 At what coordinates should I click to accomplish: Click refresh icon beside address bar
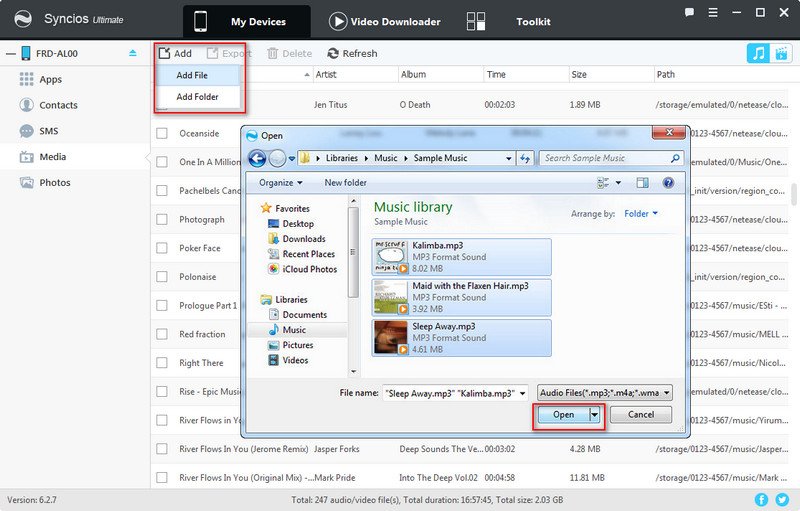[525, 159]
